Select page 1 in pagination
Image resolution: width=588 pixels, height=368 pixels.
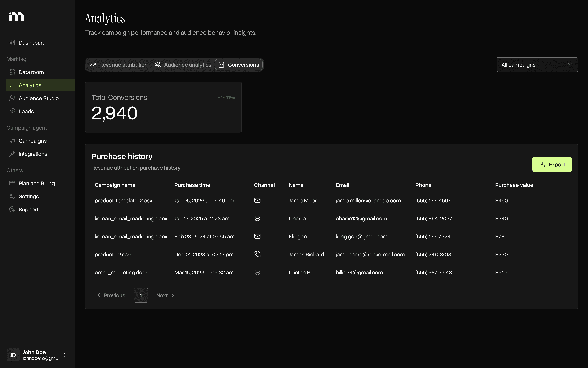point(141,295)
